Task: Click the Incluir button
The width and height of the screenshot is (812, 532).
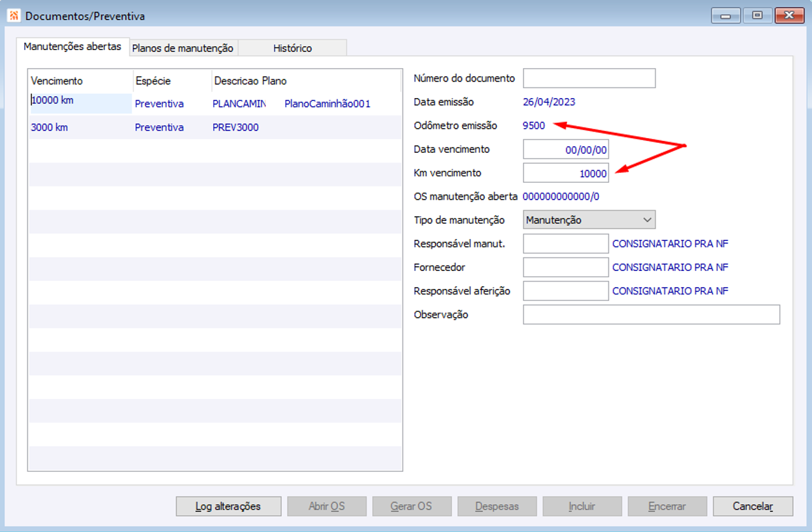Action: [582, 506]
